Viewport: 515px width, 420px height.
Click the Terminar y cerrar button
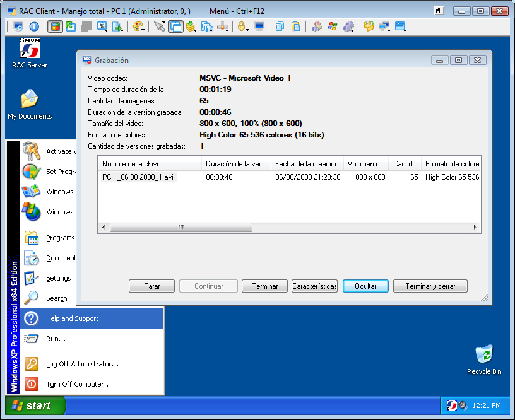click(430, 286)
